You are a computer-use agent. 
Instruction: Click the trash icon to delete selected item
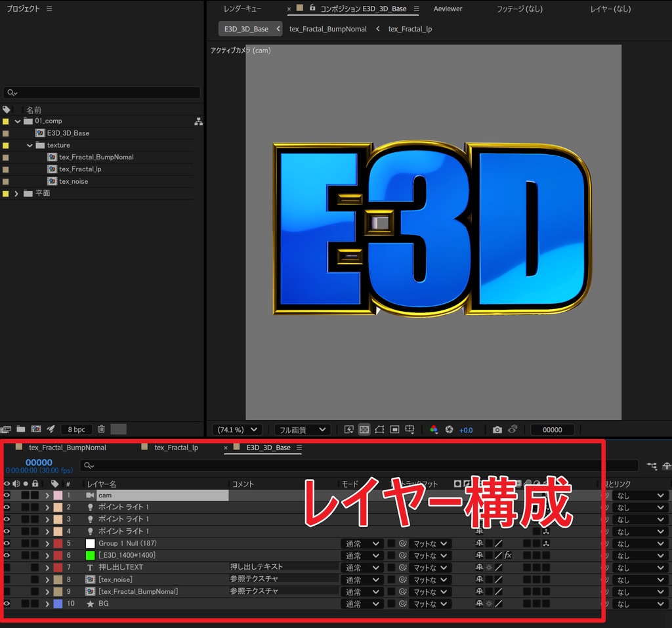(100, 429)
